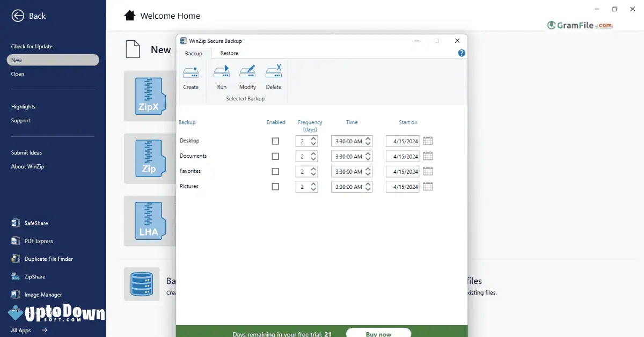Click the Delete backup icon

pyautogui.click(x=274, y=77)
